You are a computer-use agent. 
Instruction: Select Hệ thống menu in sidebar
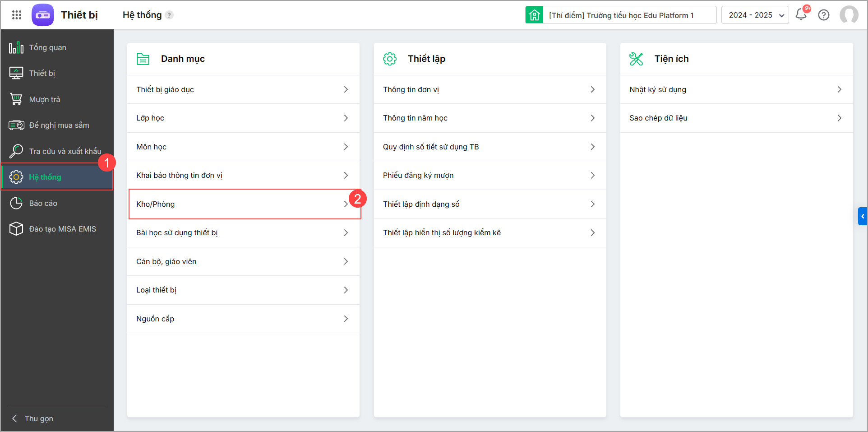pyautogui.click(x=45, y=177)
